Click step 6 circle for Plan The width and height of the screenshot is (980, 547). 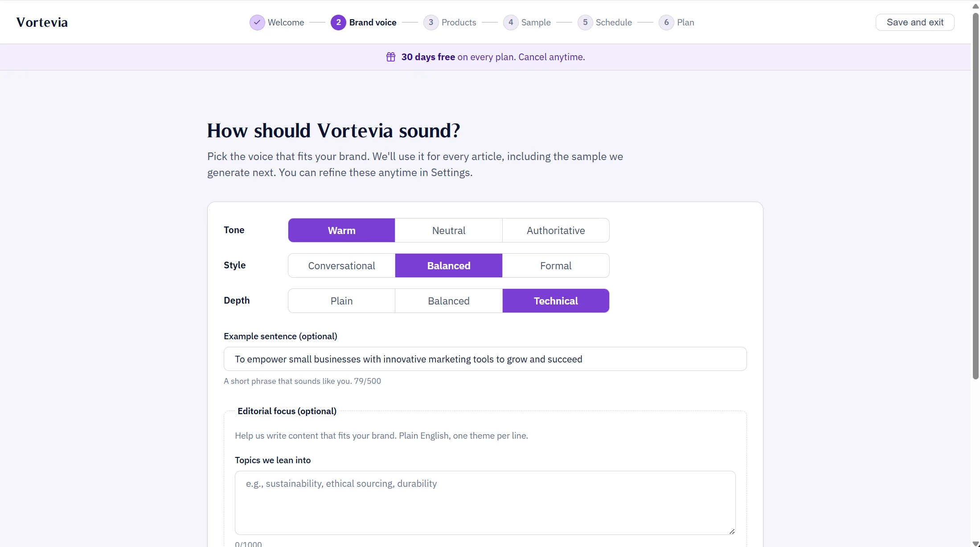[666, 22]
